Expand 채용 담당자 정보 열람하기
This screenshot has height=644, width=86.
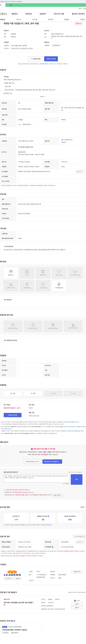tap(52, 461)
